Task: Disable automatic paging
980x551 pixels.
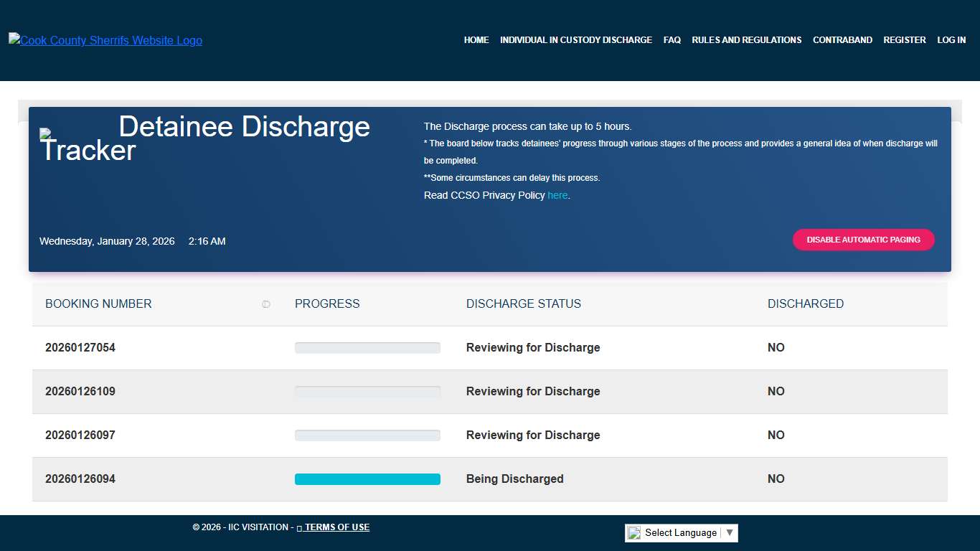Action: (x=863, y=240)
